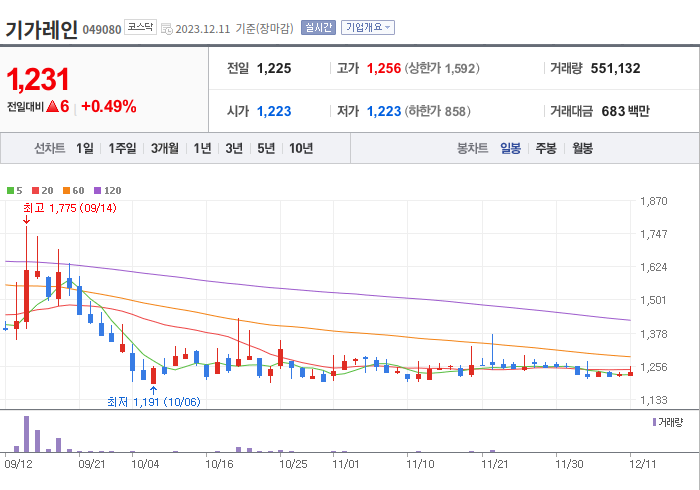Select the 1주일 line chart tab
The height and width of the screenshot is (490, 700).
[122, 148]
